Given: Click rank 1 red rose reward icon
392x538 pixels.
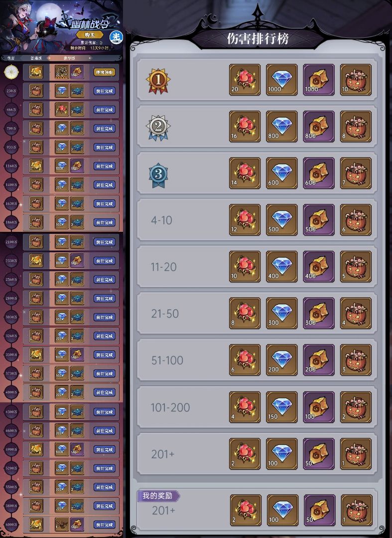Looking at the screenshot, I should [245, 80].
